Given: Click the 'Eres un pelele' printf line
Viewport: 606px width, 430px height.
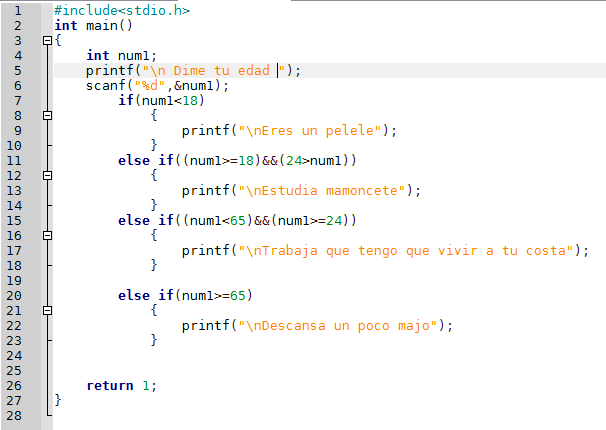Looking at the screenshot, I should (289, 131).
